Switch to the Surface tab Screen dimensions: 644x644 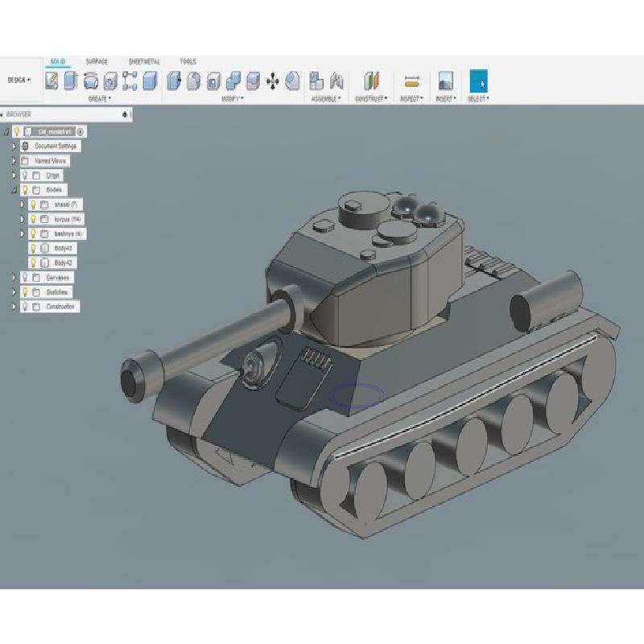pos(97,61)
